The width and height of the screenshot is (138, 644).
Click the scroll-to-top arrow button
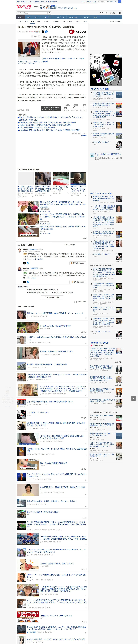point(133,398)
